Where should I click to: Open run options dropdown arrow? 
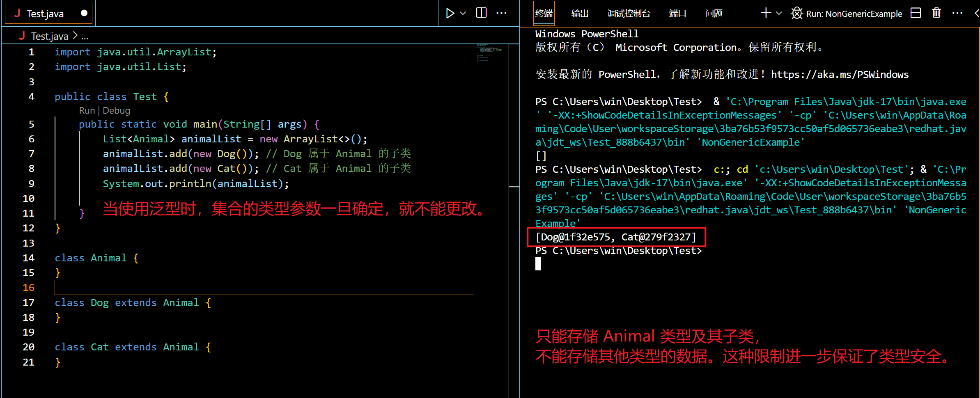(463, 14)
